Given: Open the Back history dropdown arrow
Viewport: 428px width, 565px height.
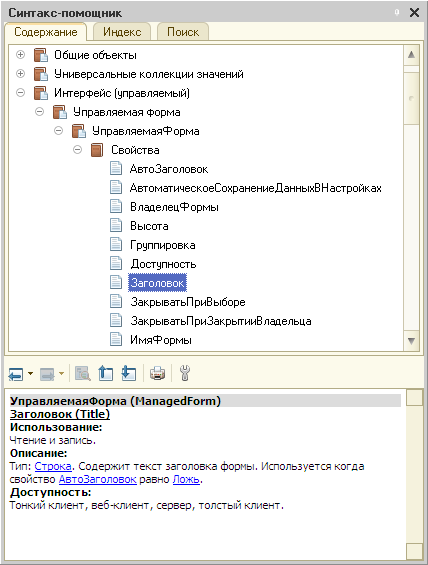Looking at the screenshot, I should [x=30, y=374].
